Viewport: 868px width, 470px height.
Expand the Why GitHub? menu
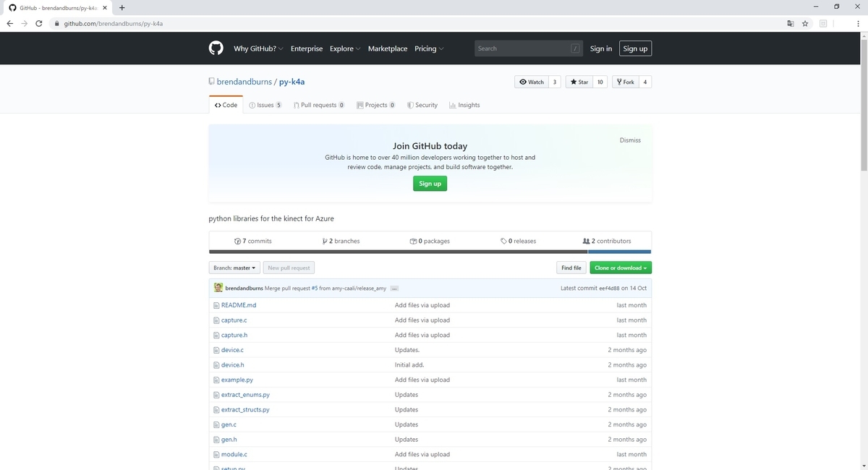[258, 48]
